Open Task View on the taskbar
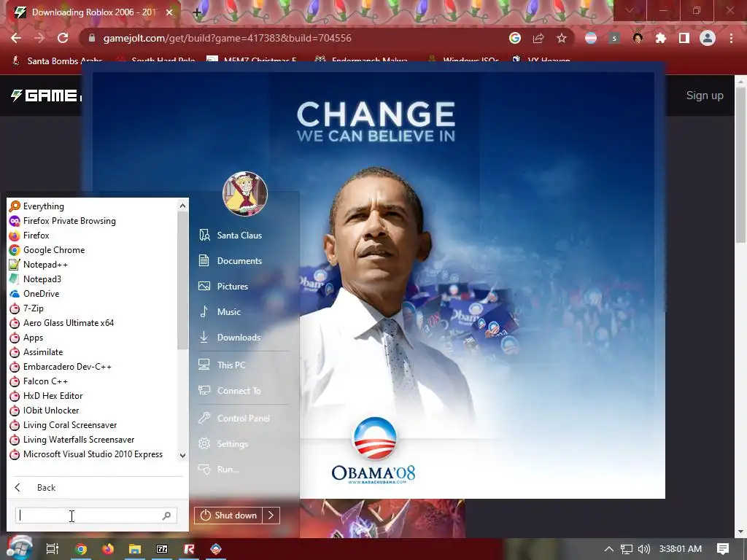747x560 pixels. [x=52, y=549]
